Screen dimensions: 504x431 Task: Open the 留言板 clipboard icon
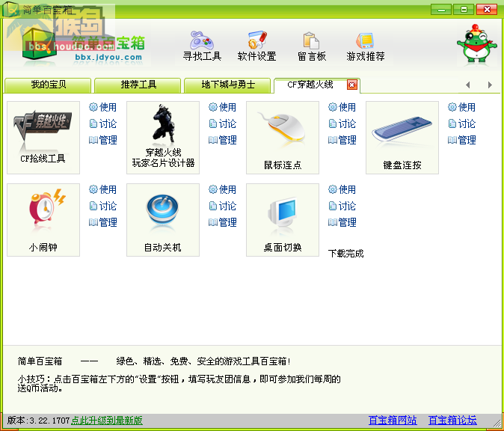tap(312, 46)
